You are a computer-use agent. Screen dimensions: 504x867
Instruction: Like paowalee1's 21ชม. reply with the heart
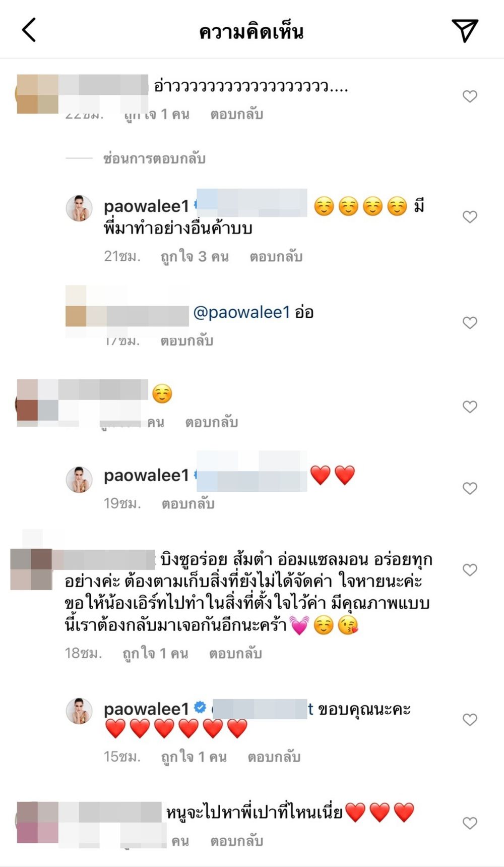[x=470, y=217]
